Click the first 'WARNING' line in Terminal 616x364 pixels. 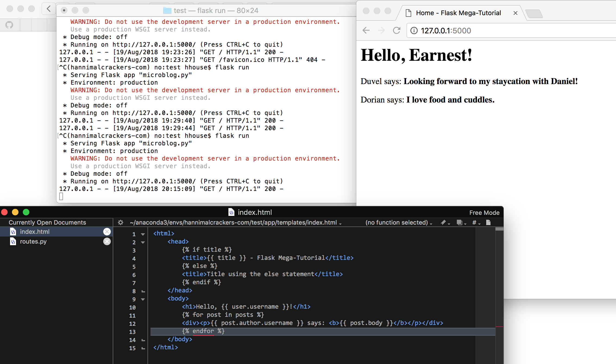click(205, 22)
